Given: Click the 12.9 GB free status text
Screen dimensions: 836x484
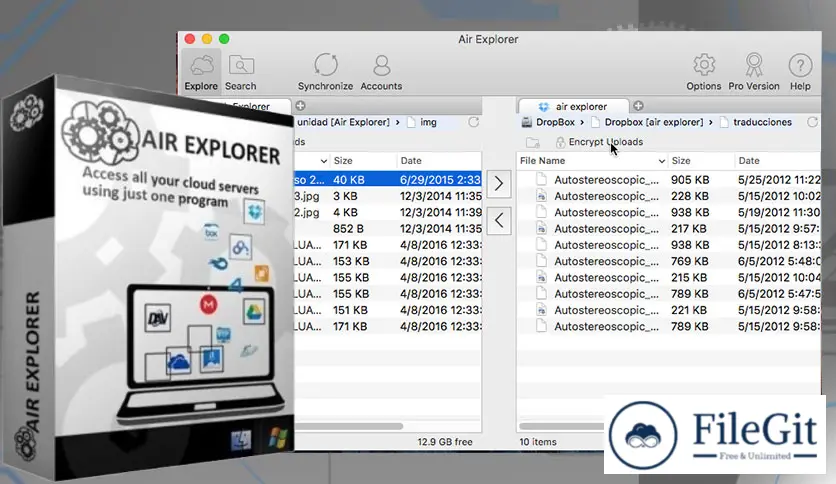Looking at the screenshot, I should point(445,442).
